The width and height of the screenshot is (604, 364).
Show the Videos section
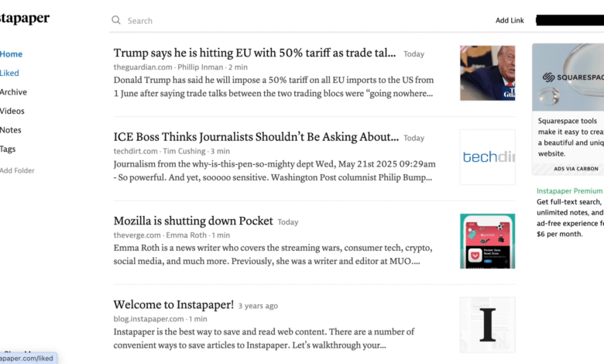12,111
